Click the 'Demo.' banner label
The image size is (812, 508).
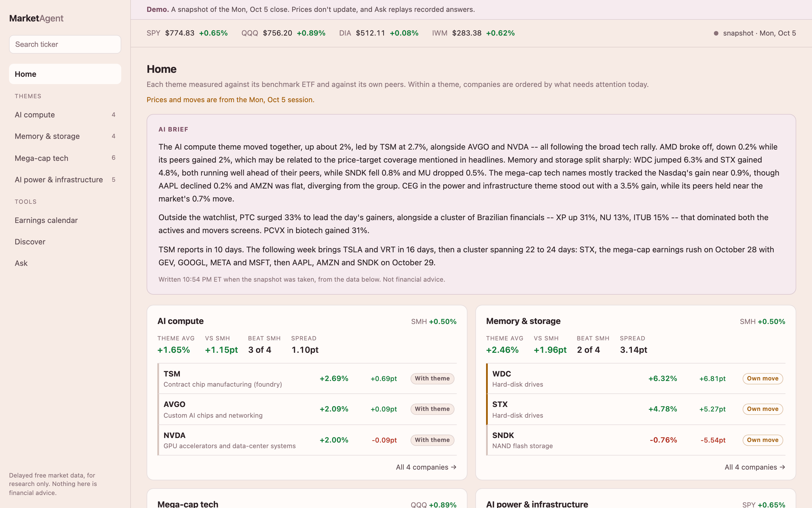(x=158, y=9)
